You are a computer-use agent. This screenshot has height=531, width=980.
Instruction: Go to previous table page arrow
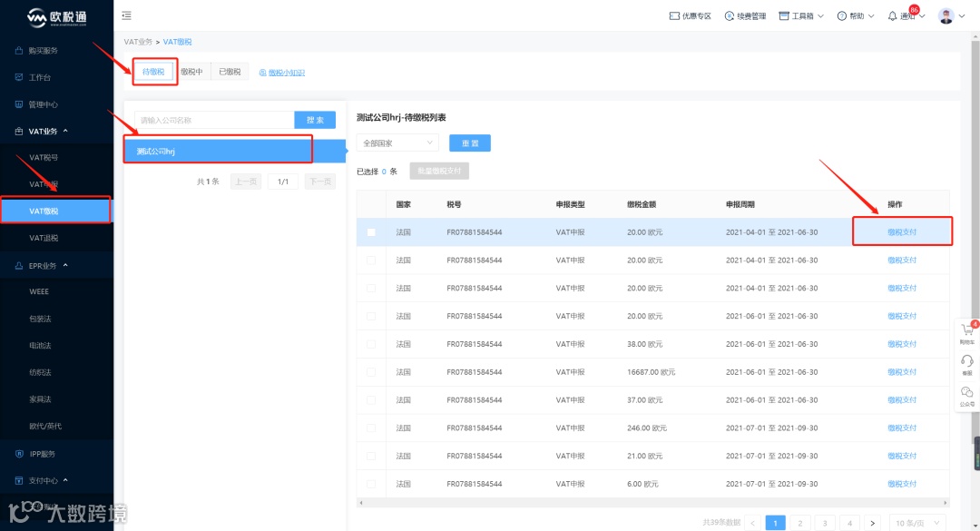752,524
